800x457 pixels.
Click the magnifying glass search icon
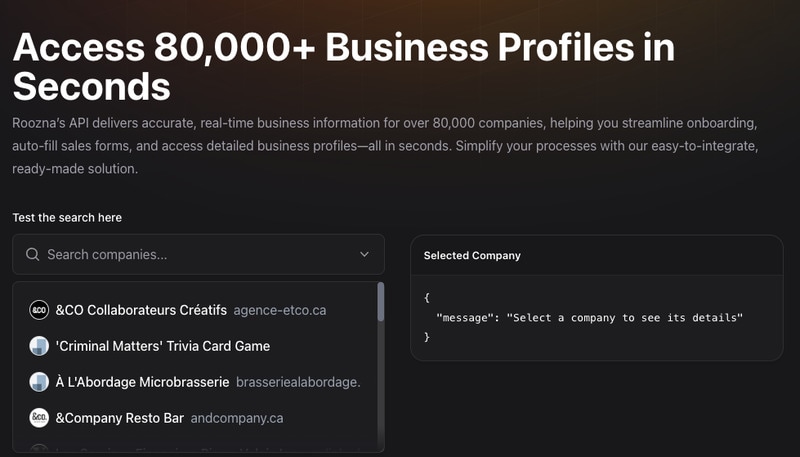[33, 255]
